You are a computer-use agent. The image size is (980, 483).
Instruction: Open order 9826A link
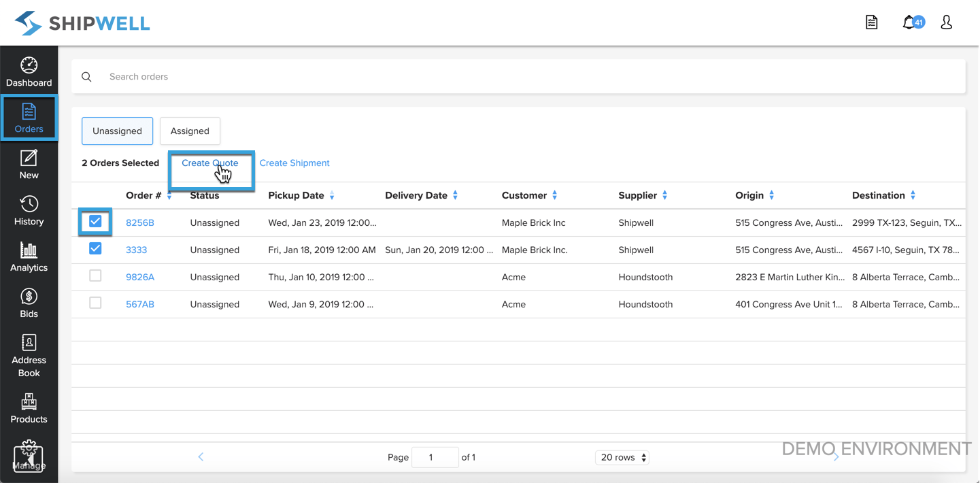click(140, 277)
